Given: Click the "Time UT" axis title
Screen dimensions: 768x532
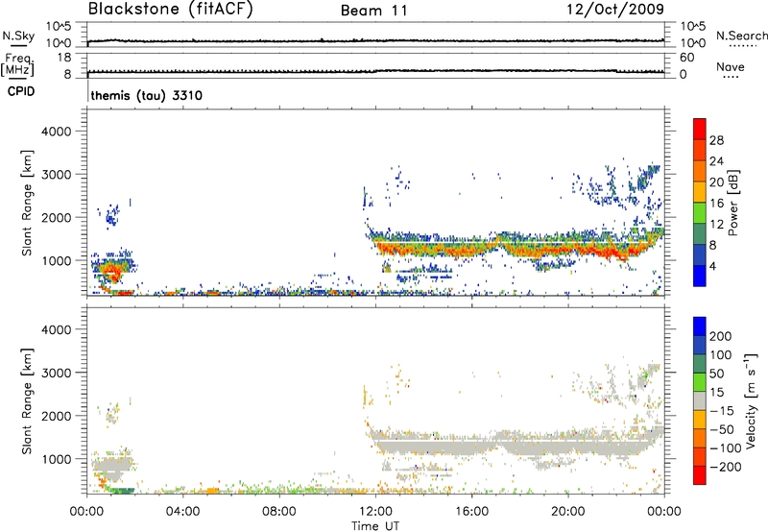Looking at the screenshot, I should (x=375, y=525).
